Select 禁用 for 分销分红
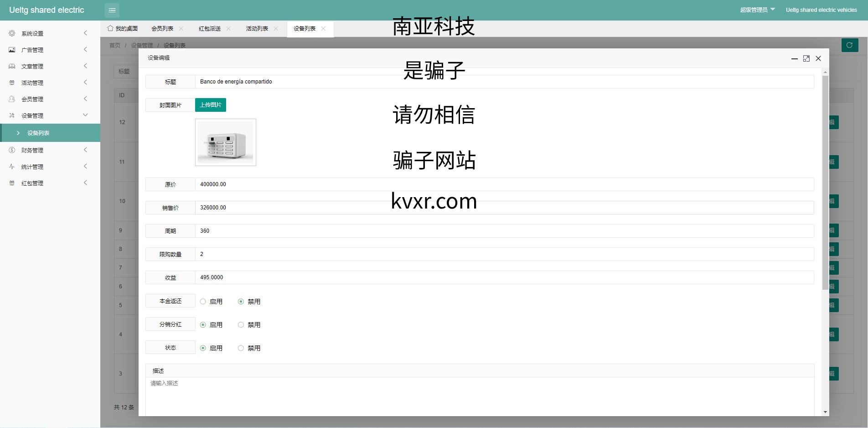 pyautogui.click(x=241, y=325)
